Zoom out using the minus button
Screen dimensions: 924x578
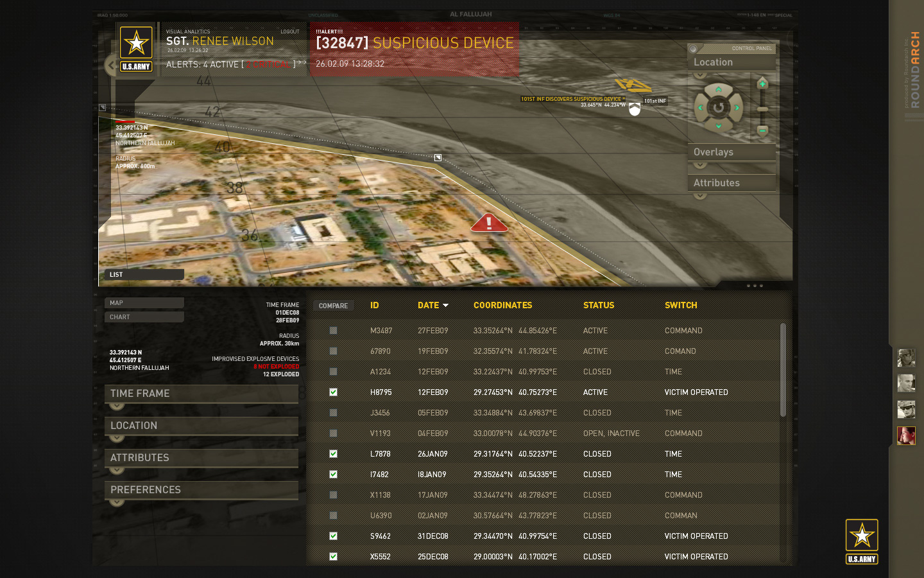coord(762,130)
